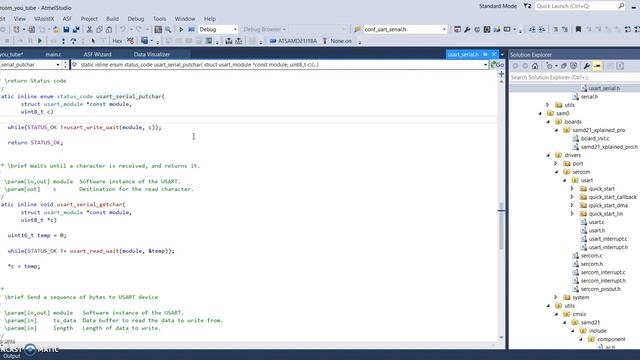This screenshot has width=640, height=360.
Task: Click the Quick Launch search field
Action: click(580, 6)
